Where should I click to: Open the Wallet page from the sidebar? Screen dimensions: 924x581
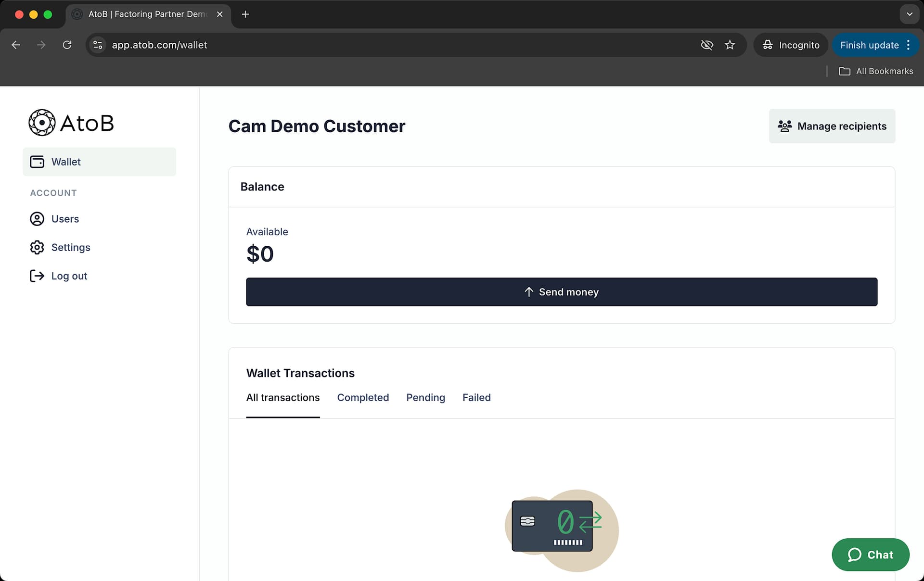[x=100, y=162]
